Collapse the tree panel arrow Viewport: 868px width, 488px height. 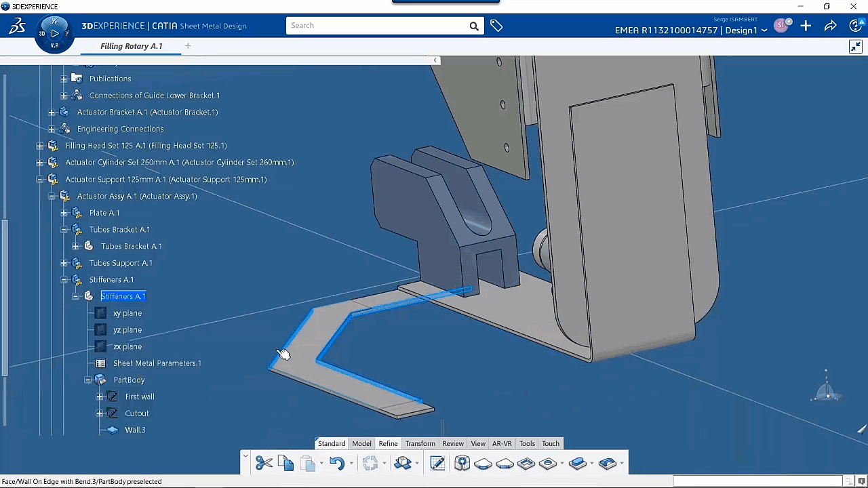pos(435,60)
